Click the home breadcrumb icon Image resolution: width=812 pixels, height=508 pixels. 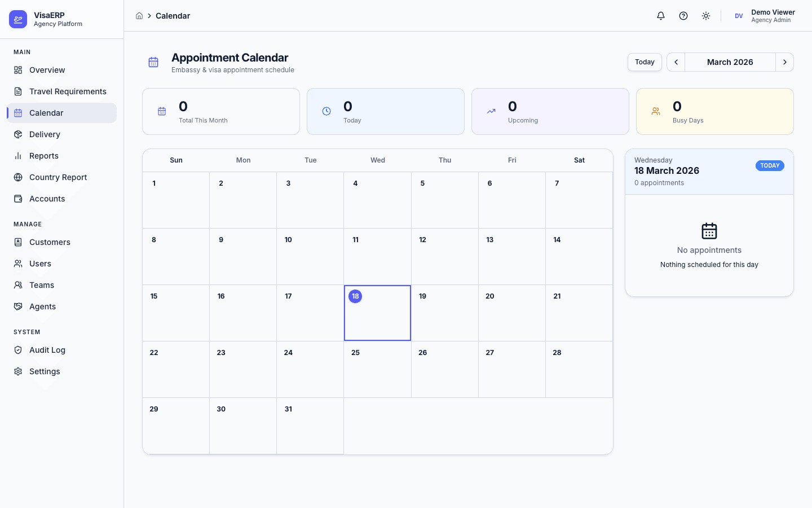139,16
